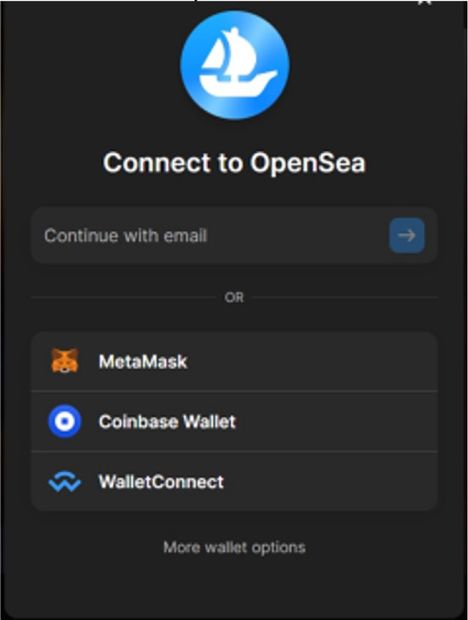This screenshot has width=468, height=620.
Task: Click empty space in the MetaMask row
Action: tap(312, 361)
